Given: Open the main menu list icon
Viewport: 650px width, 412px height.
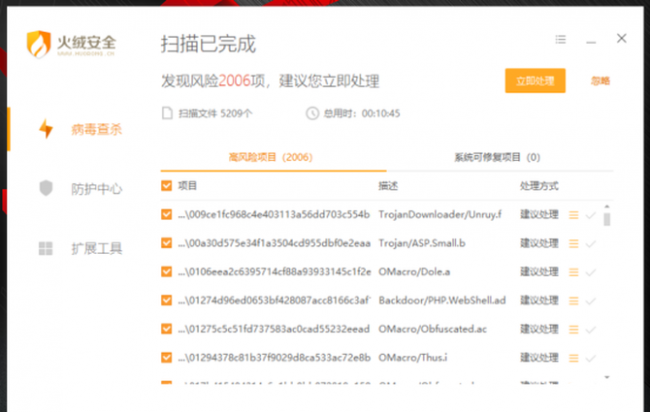Looking at the screenshot, I should click(x=560, y=39).
